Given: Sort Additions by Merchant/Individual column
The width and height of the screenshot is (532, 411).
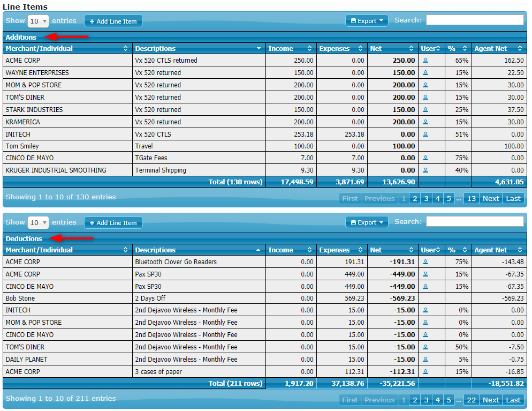Looking at the screenshot, I should 67,48.
